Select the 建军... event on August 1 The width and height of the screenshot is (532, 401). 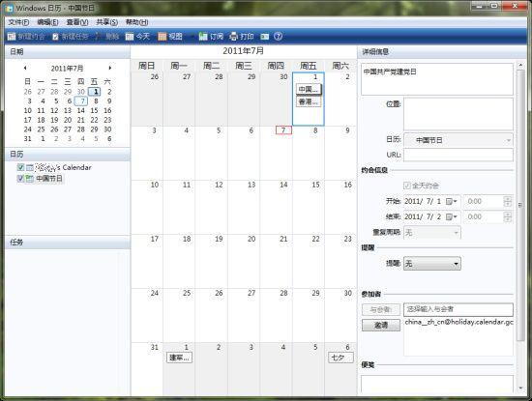pyautogui.click(x=179, y=358)
